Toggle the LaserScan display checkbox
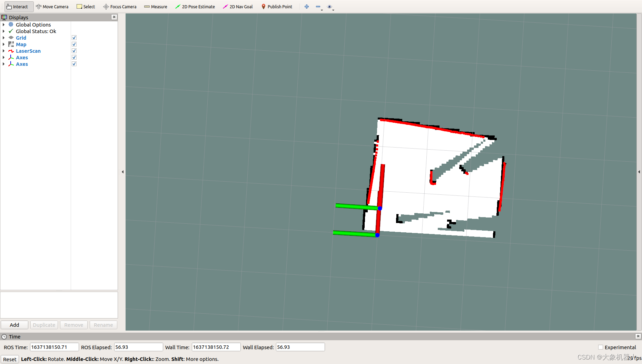This screenshot has width=642, height=364. pyautogui.click(x=74, y=51)
